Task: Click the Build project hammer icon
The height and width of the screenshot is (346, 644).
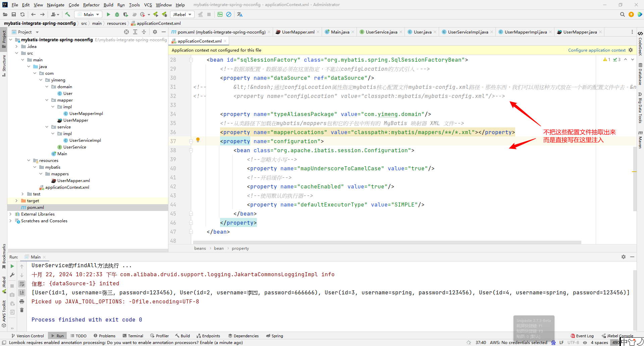Action: click(x=67, y=14)
